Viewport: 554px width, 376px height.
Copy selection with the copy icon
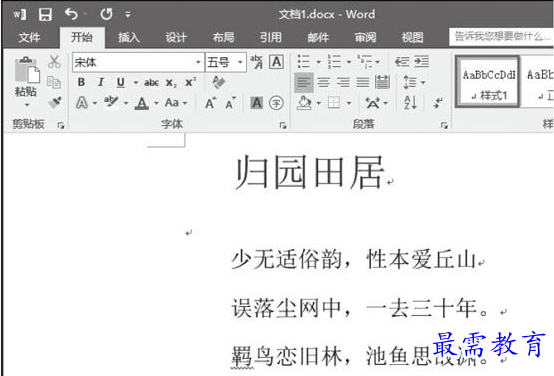[x=54, y=82]
